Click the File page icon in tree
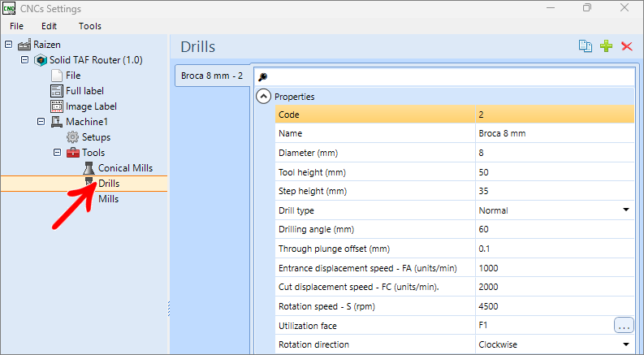The width and height of the screenshot is (644, 355). click(x=56, y=76)
